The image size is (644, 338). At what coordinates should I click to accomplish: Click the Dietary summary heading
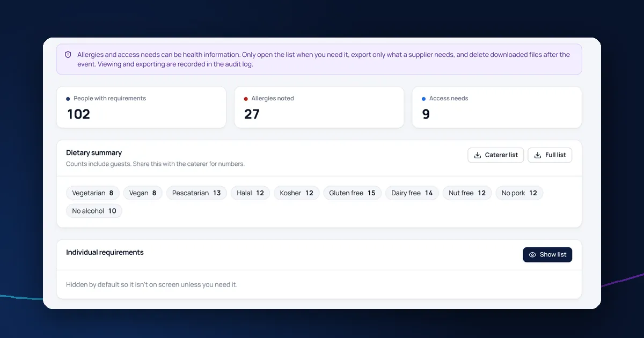tap(94, 153)
